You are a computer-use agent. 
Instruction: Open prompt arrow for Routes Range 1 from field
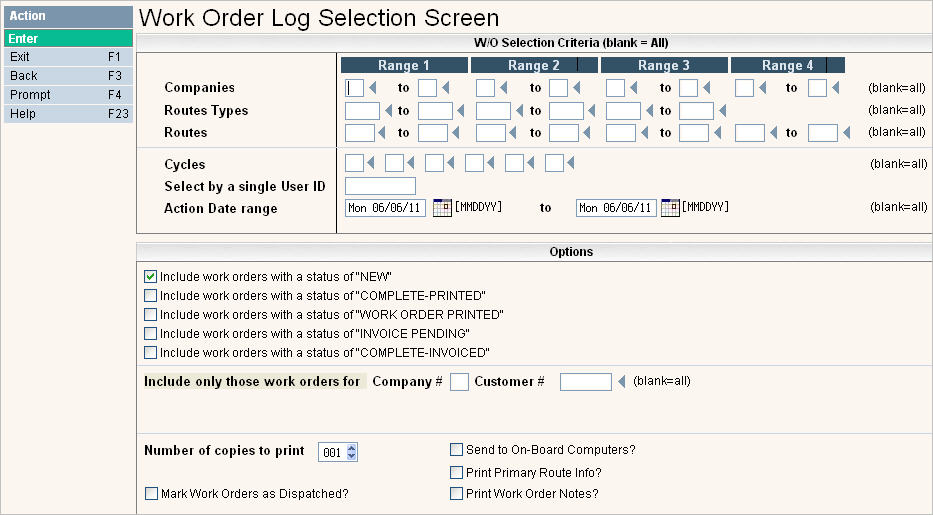382,133
